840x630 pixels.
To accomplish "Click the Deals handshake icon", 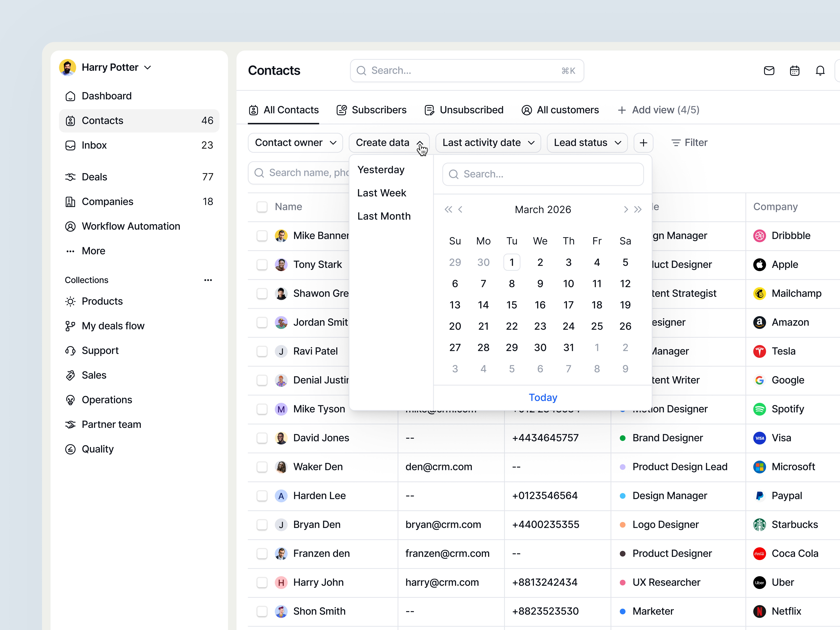I will [x=70, y=177].
